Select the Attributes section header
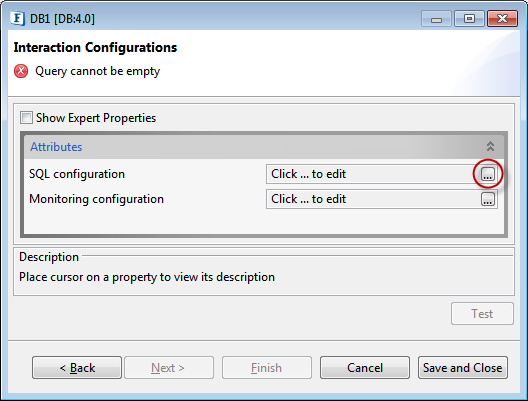Image resolution: width=528 pixels, height=401 pixels. (x=264, y=147)
